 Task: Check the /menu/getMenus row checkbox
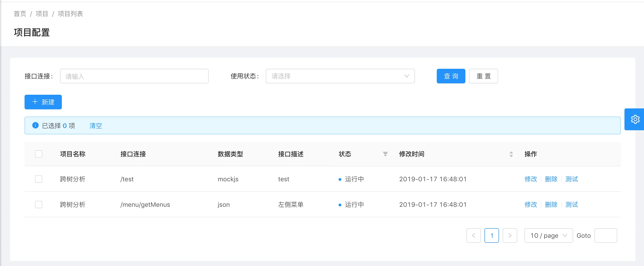[38, 205]
